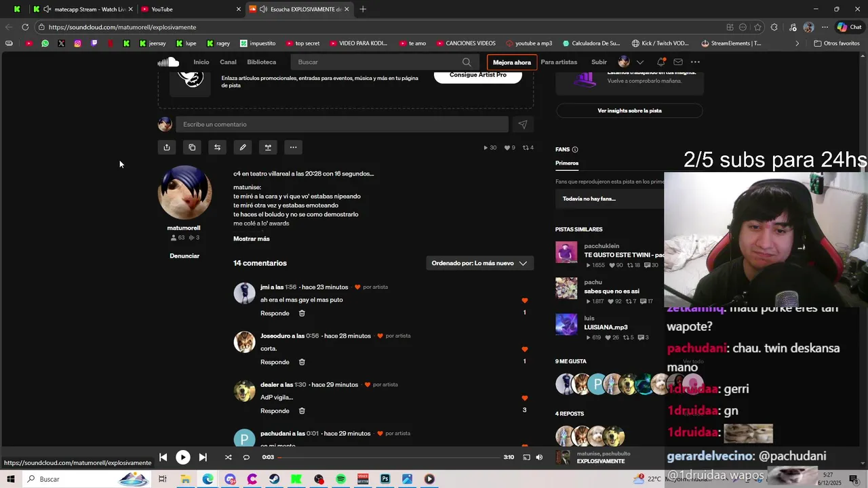Click the Denunciar link
Viewport: 868px width, 488px height.
pos(184,256)
